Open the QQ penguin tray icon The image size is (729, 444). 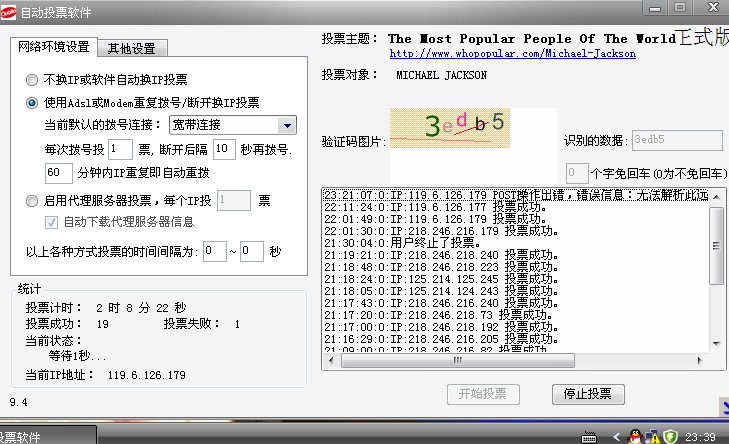tap(634, 436)
